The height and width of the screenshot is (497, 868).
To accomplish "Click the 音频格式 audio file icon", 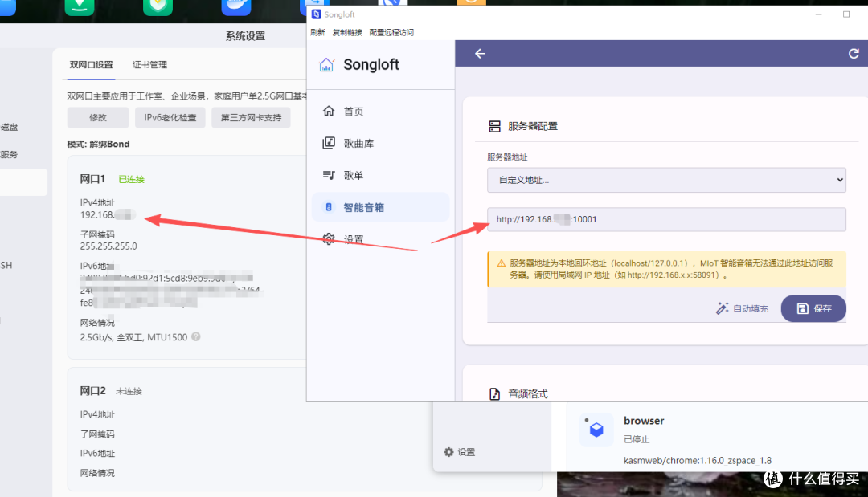I will (494, 394).
